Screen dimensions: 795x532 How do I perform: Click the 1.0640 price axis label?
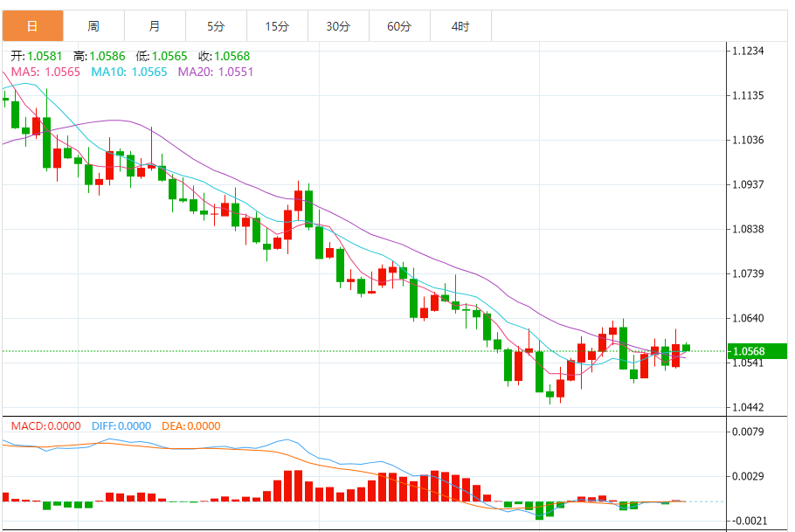pyautogui.click(x=748, y=318)
